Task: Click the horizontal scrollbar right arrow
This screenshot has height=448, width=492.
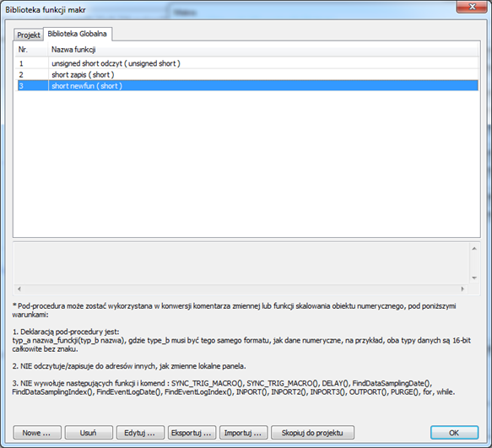Action: click(x=462, y=289)
